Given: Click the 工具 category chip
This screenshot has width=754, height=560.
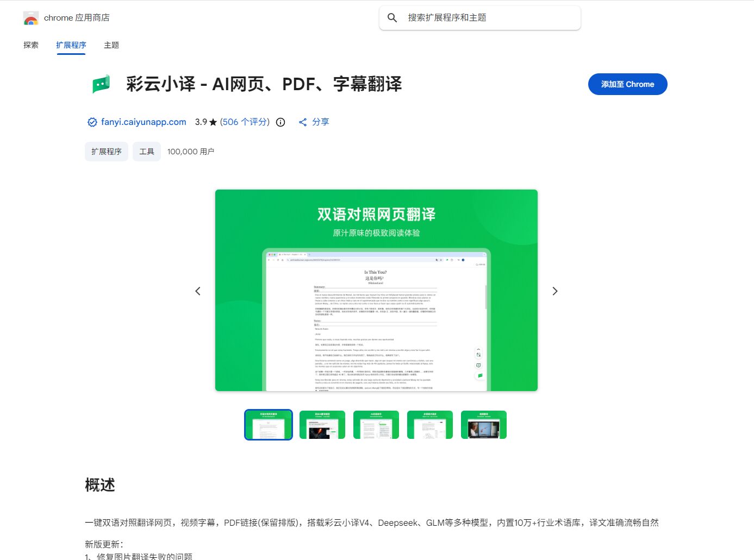Looking at the screenshot, I should [146, 152].
